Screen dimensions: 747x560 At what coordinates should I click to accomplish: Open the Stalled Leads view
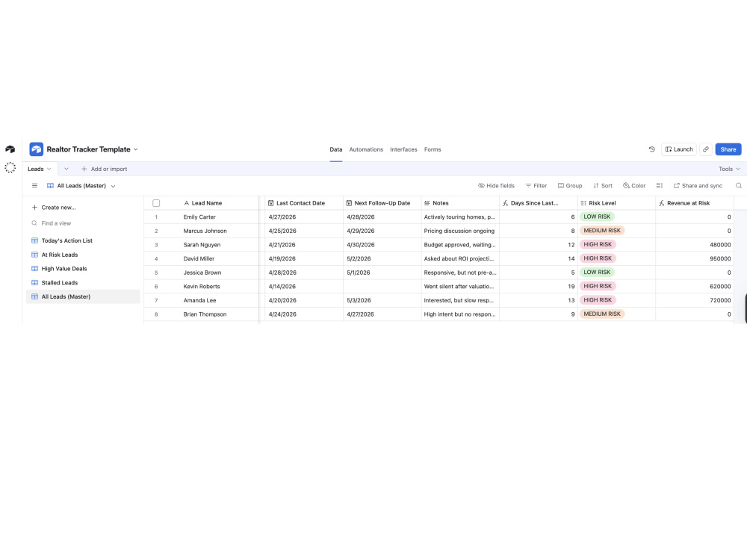[x=84, y=282]
